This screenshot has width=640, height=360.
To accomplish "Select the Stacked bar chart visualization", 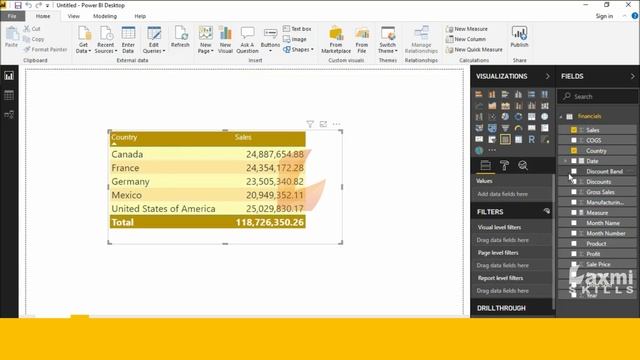I will (x=479, y=94).
